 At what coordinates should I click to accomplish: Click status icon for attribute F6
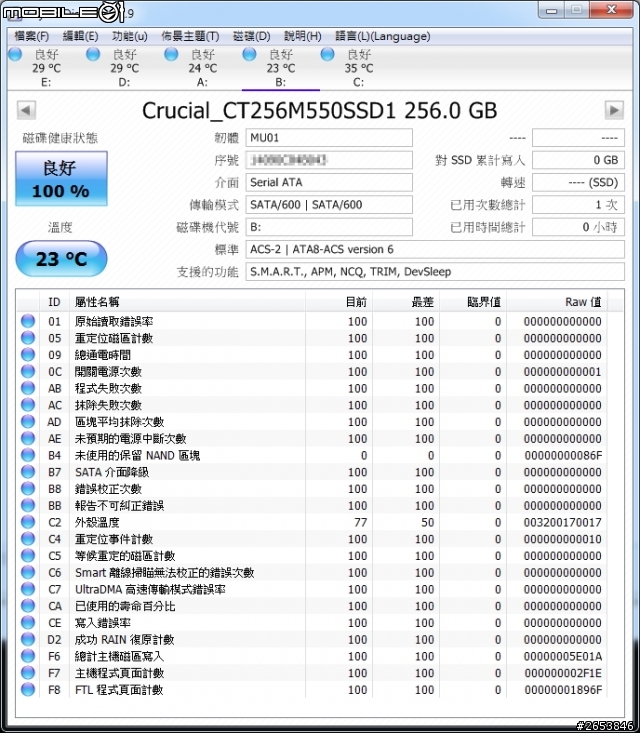coord(28,656)
